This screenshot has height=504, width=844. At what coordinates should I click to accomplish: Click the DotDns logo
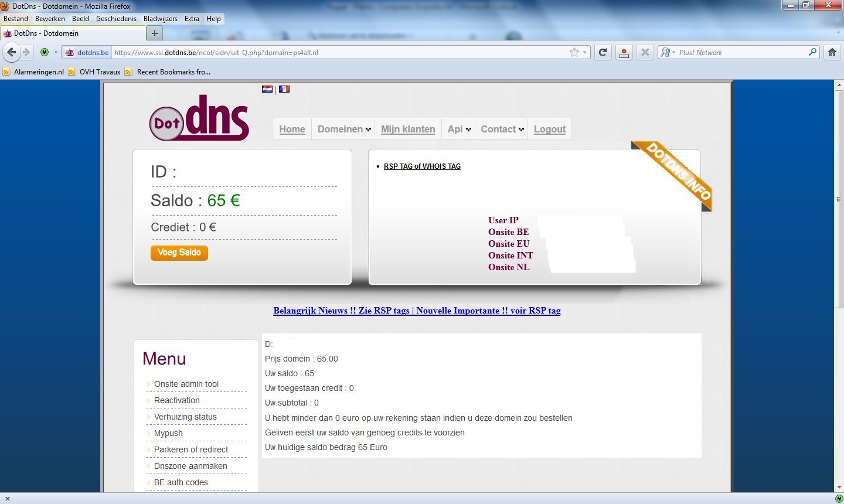click(x=199, y=118)
